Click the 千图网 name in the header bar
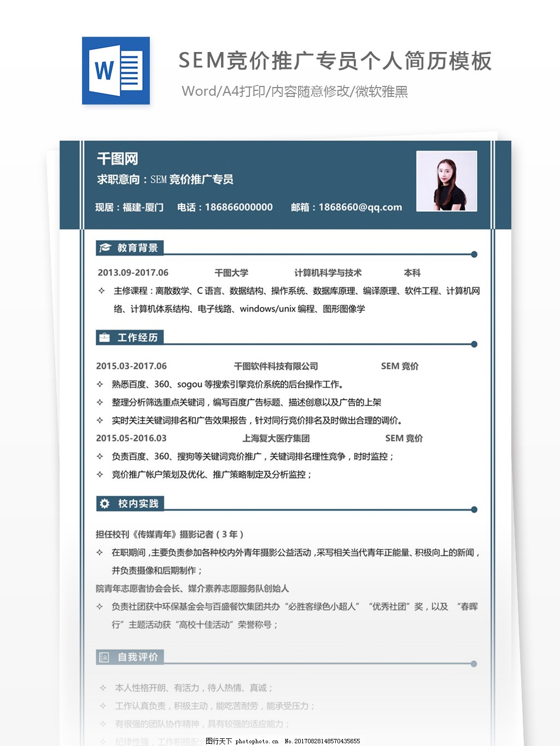Image resolution: width=560 pixels, height=746 pixels. (116, 159)
